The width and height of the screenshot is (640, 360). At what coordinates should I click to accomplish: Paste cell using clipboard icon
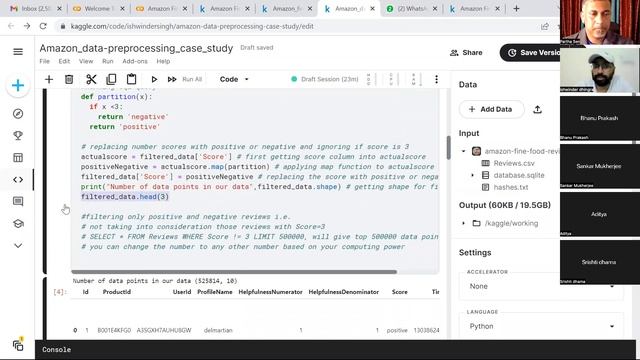[x=131, y=79]
